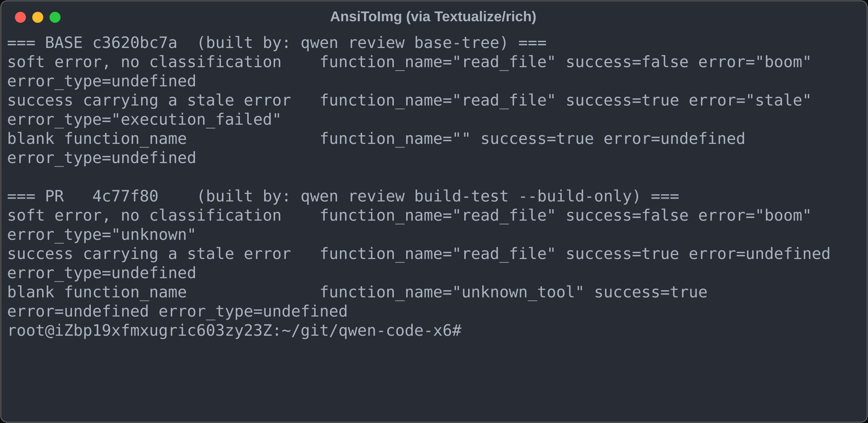
Task: Click first 'soft error, no classification' label
Action: pos(144,62)
